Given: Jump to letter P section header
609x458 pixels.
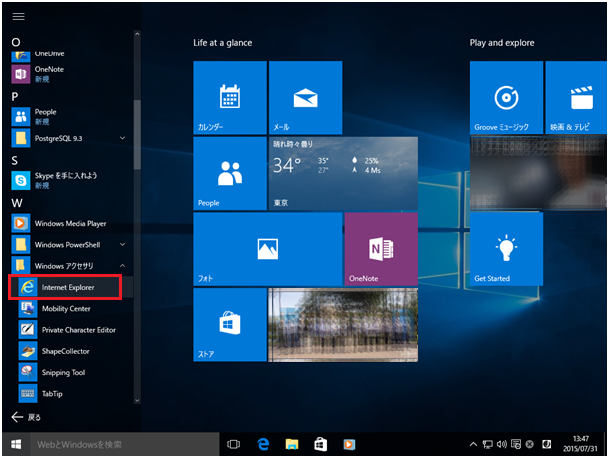Looking at the screenshot, I should [x=15, y=96].
